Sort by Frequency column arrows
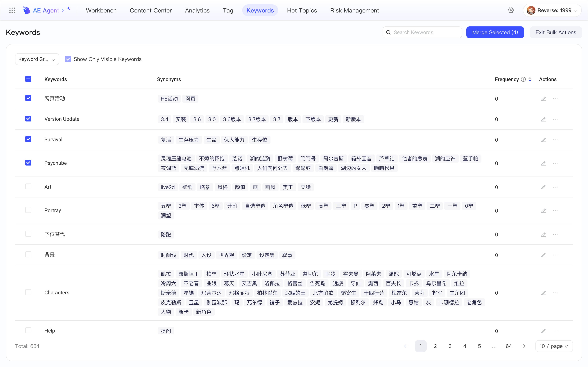This screenshot has height=367, width=588. point(530,79)
